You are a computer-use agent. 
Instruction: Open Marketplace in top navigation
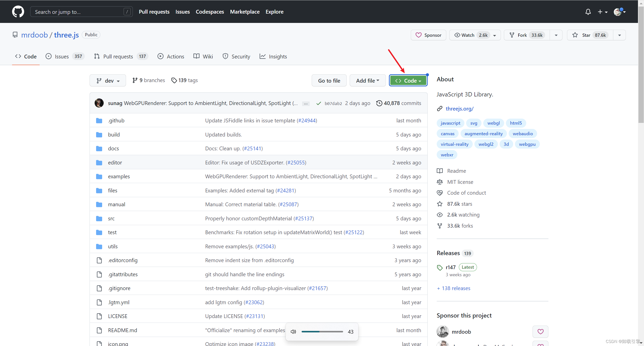[x=245, y=12]
